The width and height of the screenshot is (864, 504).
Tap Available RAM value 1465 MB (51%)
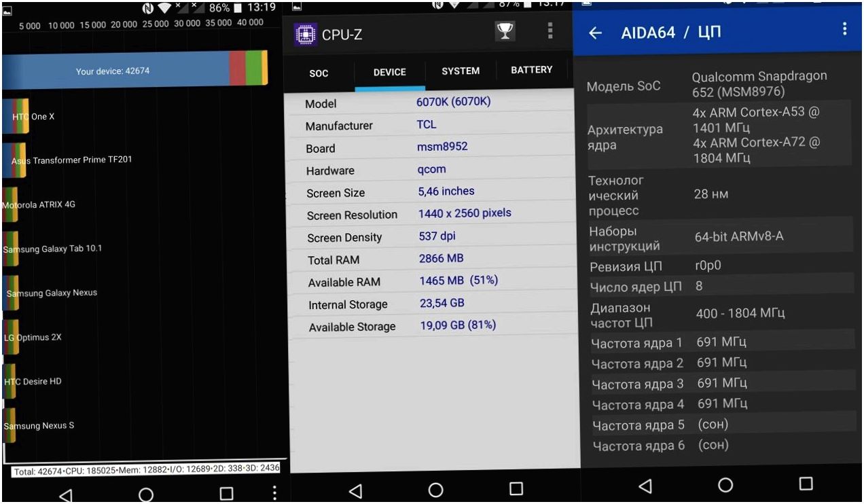click(x=458, y=281)
